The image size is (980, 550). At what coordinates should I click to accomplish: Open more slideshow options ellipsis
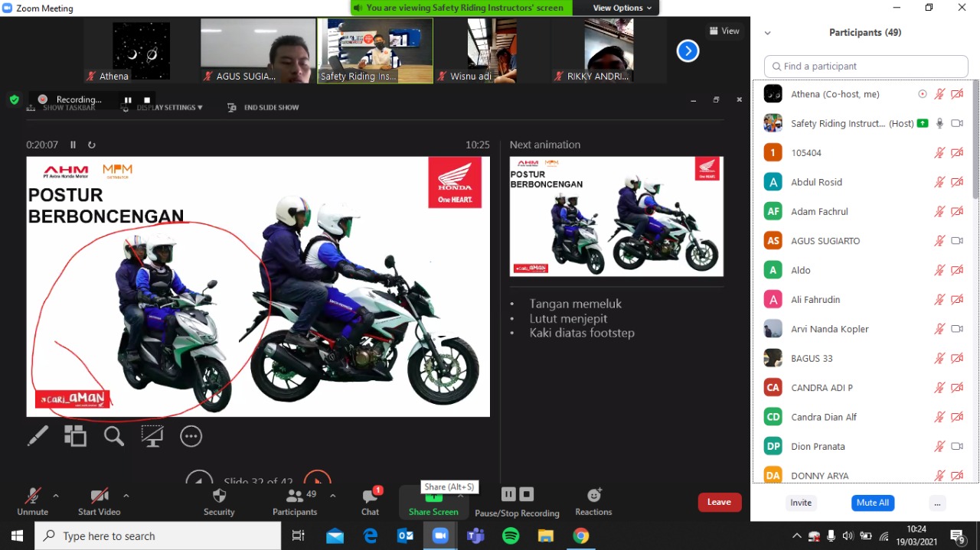pyautogui.click(x=191, y=436)
